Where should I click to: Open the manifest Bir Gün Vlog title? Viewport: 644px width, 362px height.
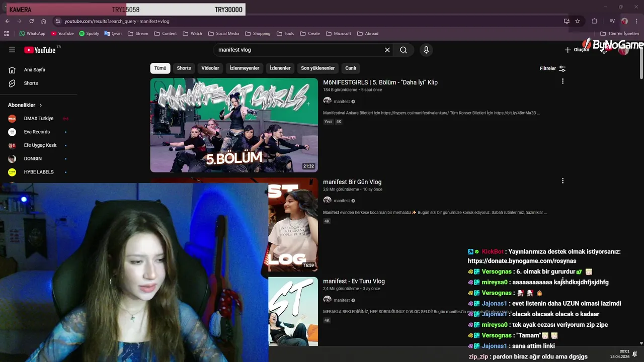tap(352, 182)
